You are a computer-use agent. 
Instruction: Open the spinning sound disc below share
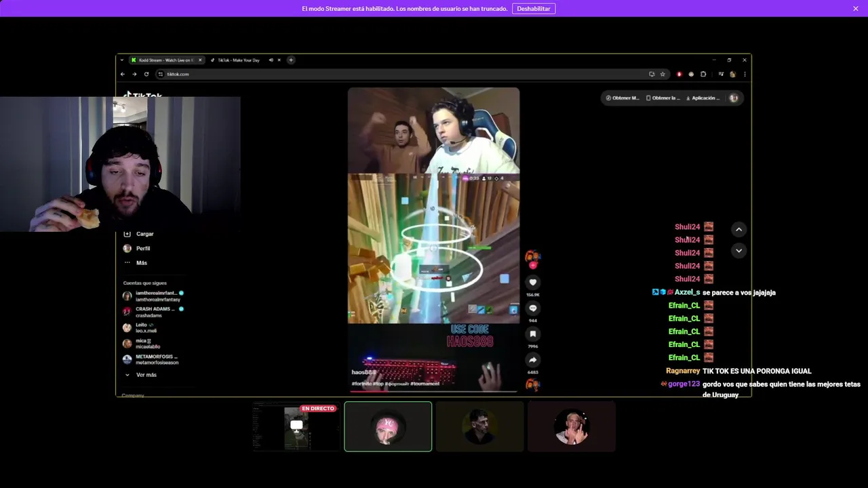click(x=533, y=385)
